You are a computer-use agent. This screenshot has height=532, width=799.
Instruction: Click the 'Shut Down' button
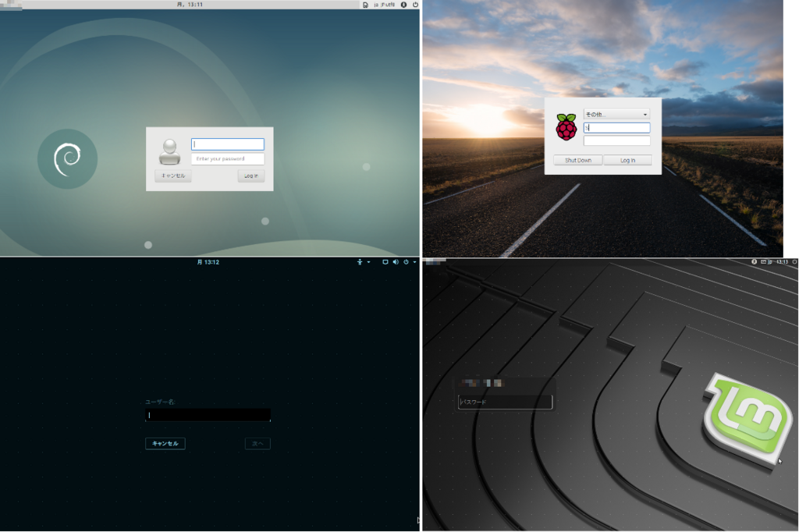click(x=578, y=160)
